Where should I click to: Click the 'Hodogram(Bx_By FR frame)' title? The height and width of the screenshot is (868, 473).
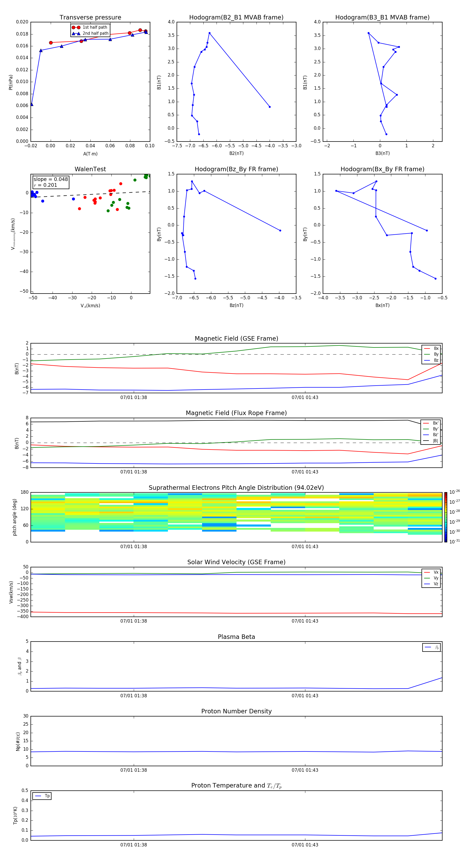pyautogui.click(x=382, y=169)
